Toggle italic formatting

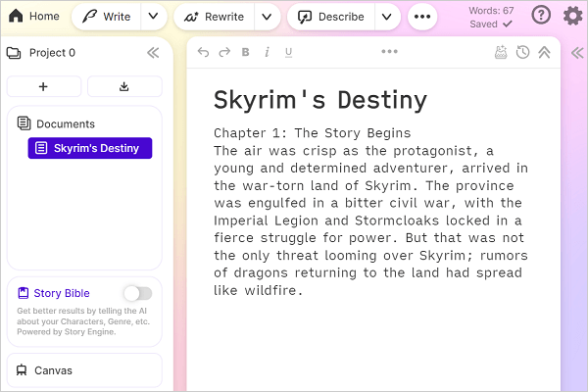click(267, 52)
